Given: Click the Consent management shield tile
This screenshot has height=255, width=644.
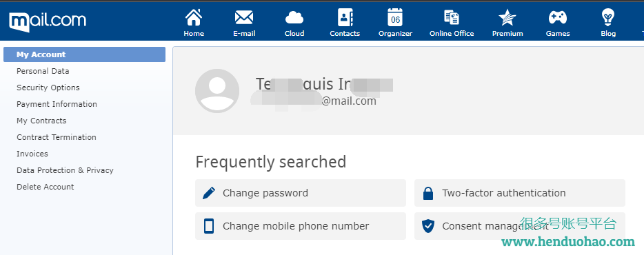Looking at the screenshot, I should [x=520, y=226].
